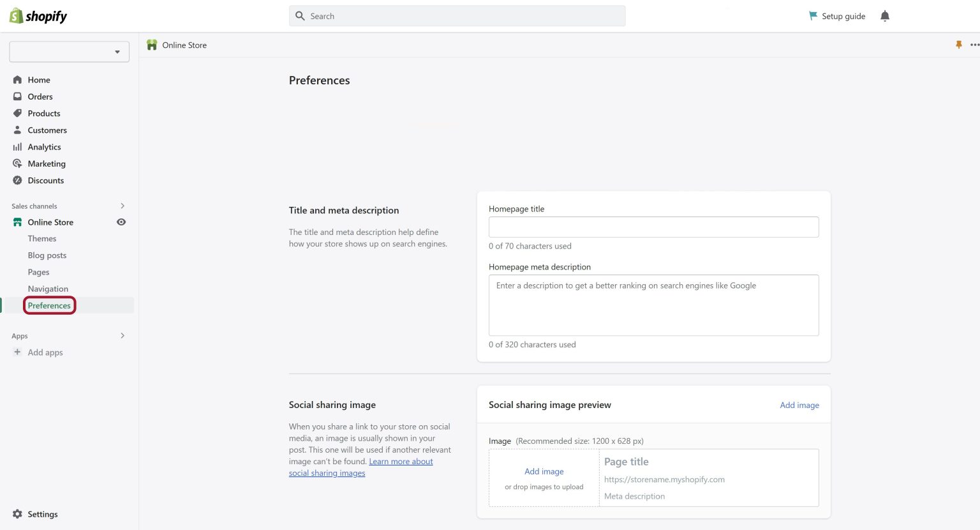Screen dimensions: 980x530
Task: Open the Navigation section
Action: coord(47,289)
